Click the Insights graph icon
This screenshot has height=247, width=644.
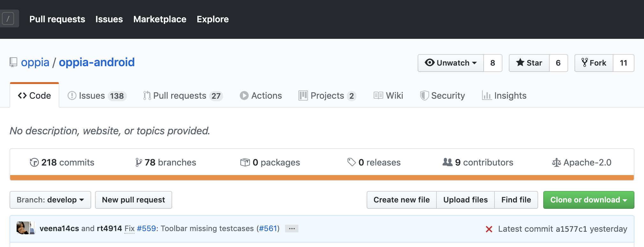tap(487, 95)
